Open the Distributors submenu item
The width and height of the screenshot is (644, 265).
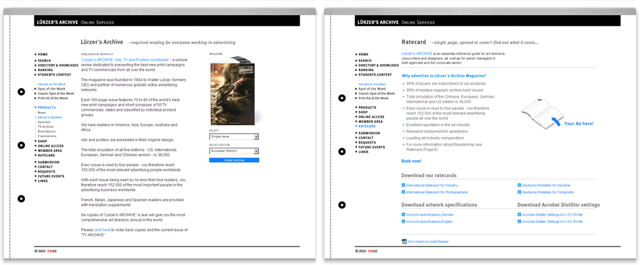point(47,131)
